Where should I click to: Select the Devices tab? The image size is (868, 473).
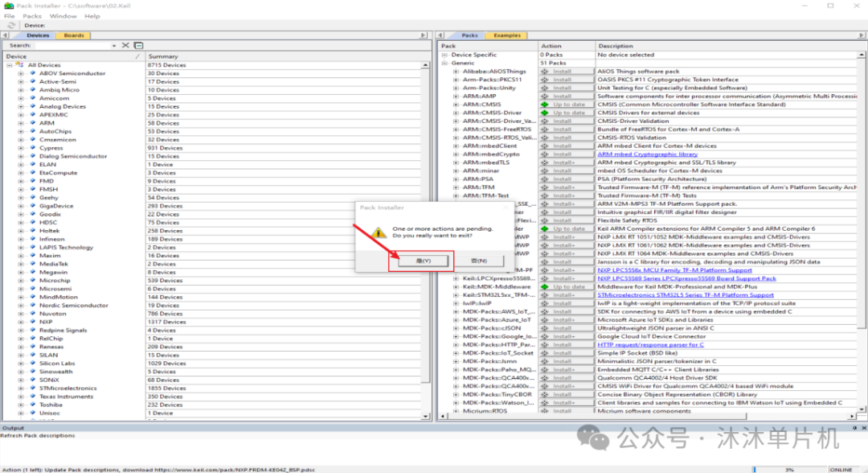[x=38, y=35]
